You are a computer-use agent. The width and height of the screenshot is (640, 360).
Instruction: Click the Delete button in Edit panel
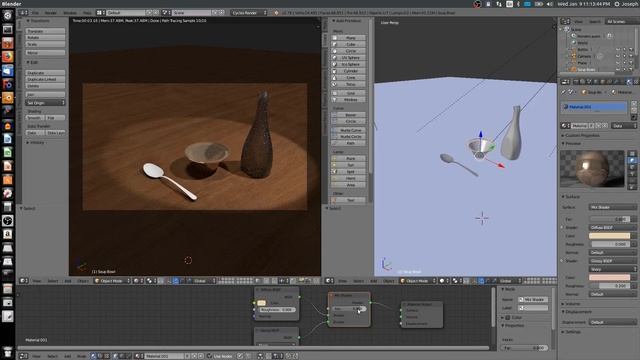tap(45, 86)
